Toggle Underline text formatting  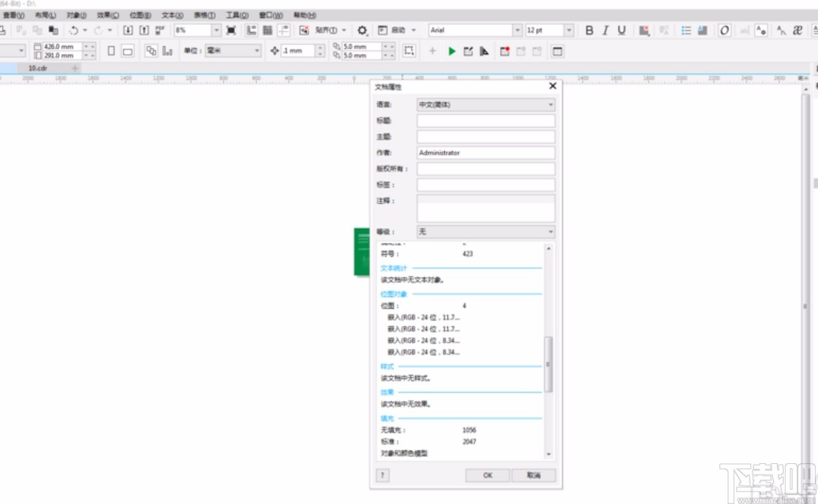[622, 31]
